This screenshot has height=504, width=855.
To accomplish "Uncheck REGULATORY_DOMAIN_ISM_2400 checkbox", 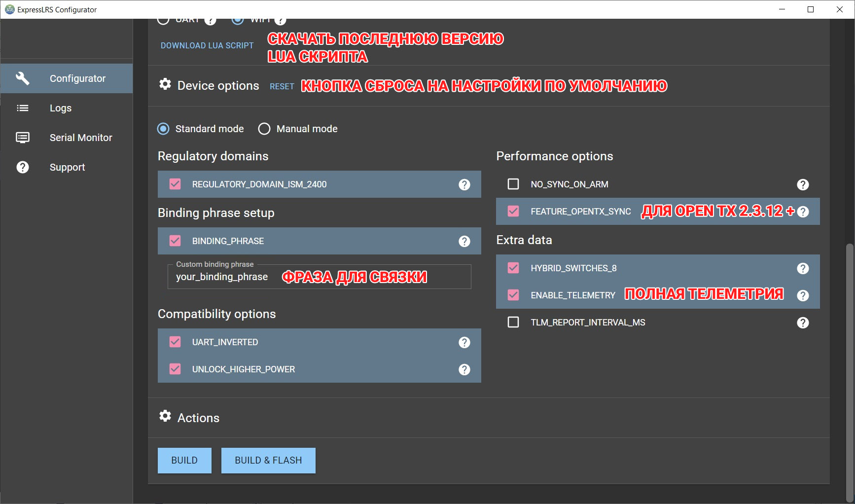I will 175,184.
